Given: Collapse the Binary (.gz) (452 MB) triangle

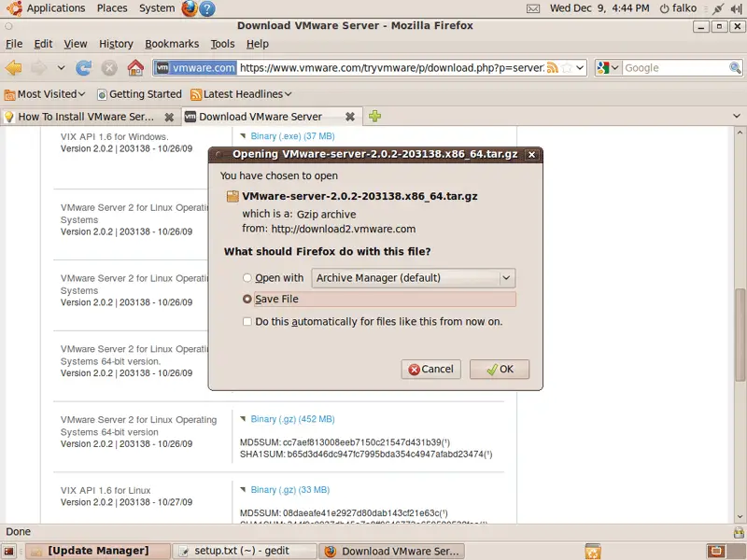Looking at the screenshot, I should [x=243, y=419].
